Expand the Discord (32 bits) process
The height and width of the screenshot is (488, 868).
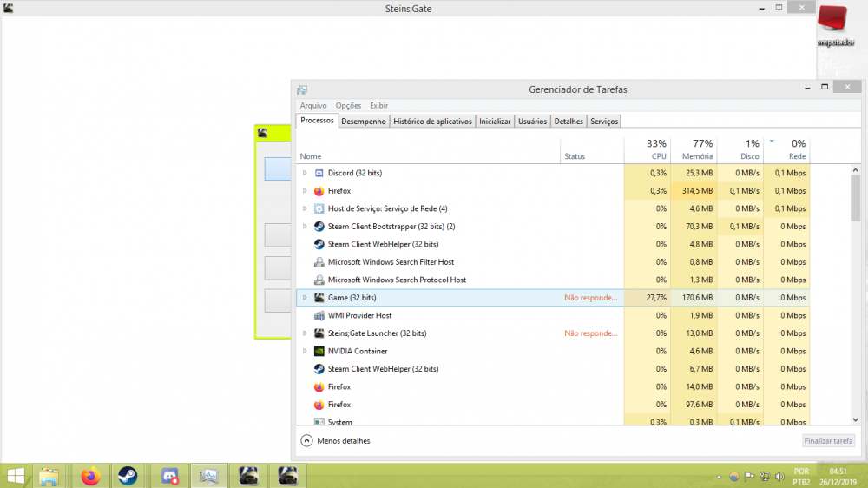[305, 173]
